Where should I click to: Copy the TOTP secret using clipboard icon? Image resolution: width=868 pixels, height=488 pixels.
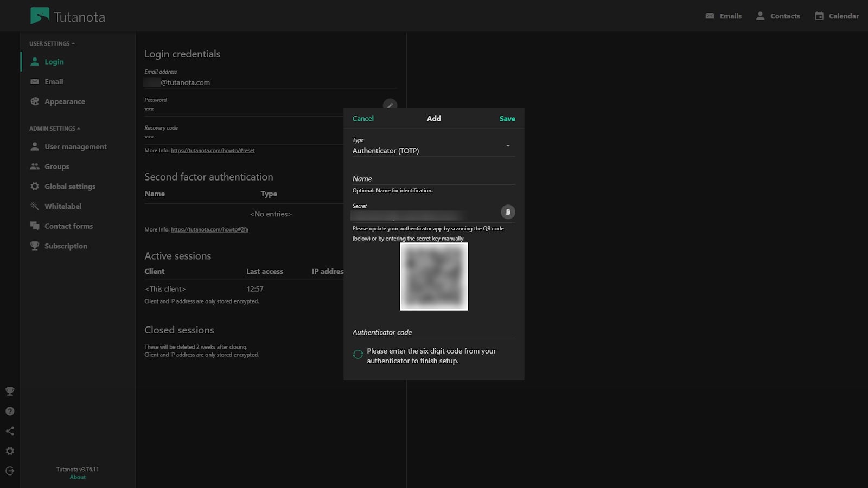coord(508,212)
